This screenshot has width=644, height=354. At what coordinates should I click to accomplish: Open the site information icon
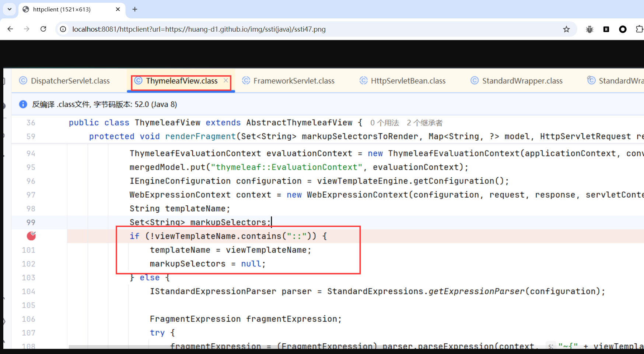[63, 29]
